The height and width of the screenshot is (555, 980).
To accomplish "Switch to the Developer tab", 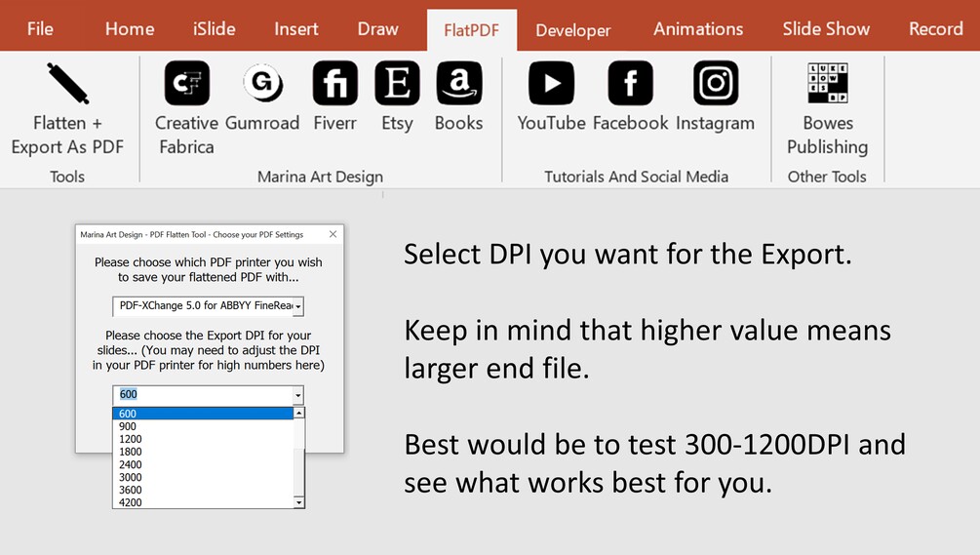I will click(x=573, y=30).
